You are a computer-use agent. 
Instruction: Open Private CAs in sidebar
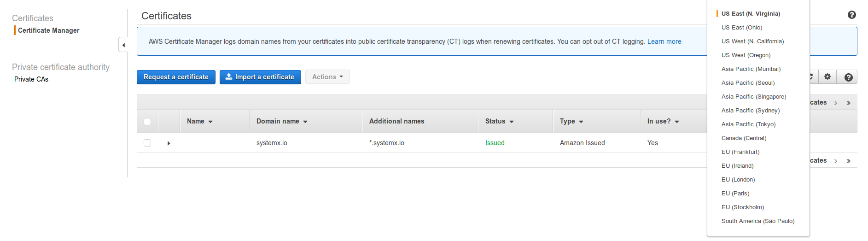[x=31, y=79]
